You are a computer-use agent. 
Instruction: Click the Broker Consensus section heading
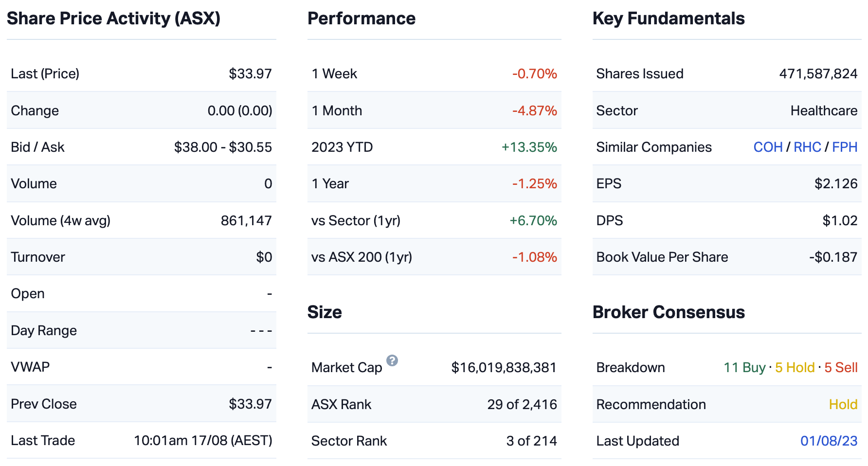point(669,312)
